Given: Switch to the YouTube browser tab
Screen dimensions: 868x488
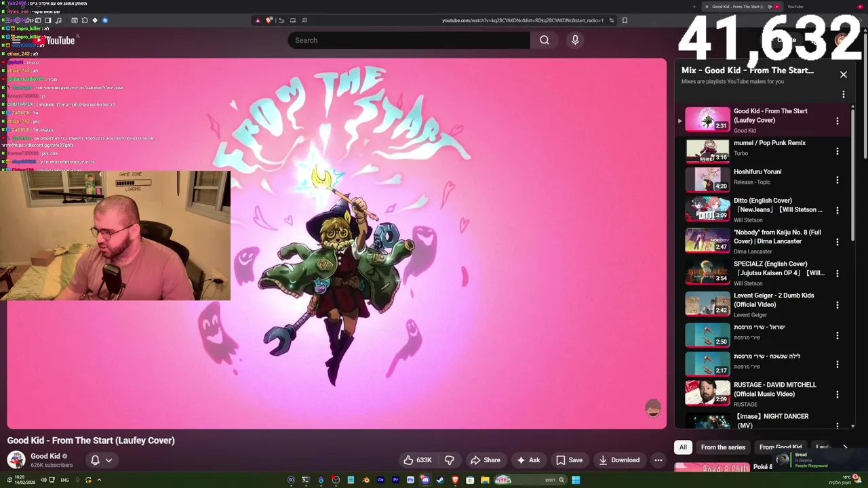Looking at the screenshot, I should click(x=795, y=7).
